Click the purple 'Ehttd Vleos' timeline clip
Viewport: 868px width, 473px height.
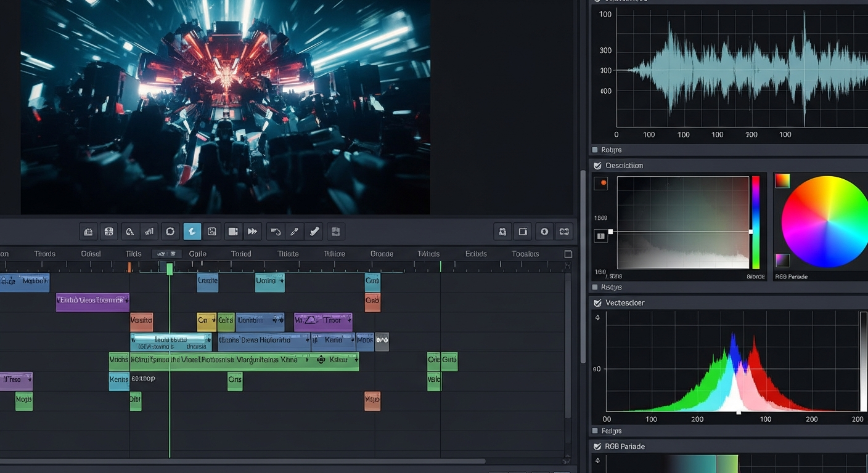coord(92,301)
